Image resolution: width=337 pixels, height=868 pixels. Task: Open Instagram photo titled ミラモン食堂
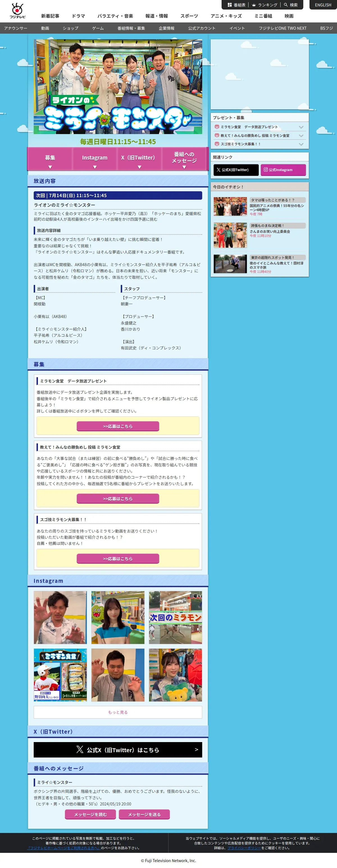click(60, 675)
